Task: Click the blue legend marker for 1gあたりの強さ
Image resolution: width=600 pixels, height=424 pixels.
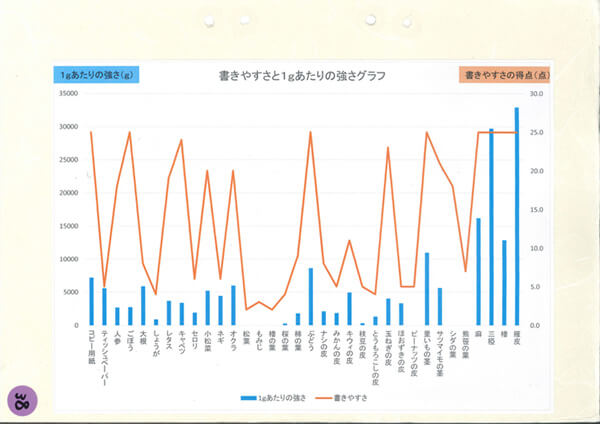Action: (251, 398)
